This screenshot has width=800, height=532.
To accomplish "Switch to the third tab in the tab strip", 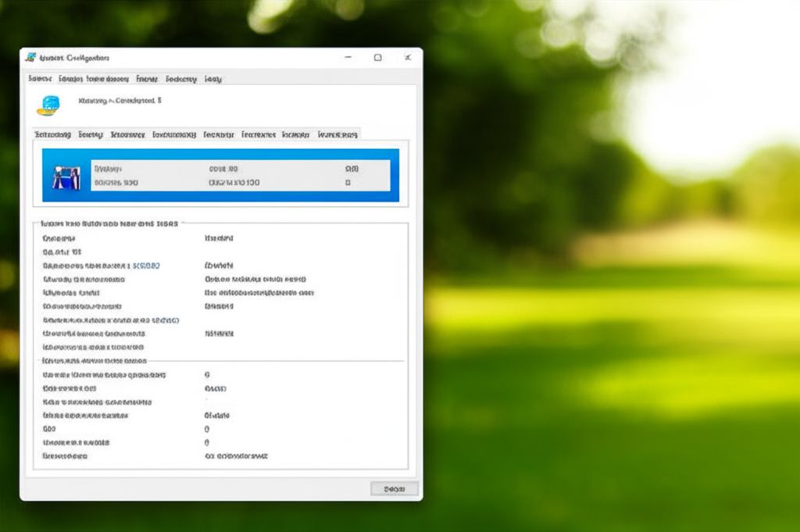I will point(127,134).
